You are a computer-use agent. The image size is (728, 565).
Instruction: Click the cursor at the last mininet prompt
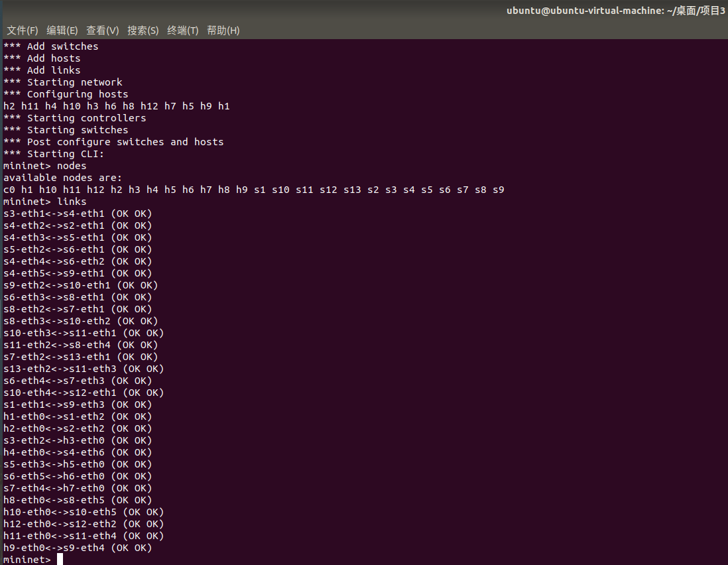pyautogui.click(x=60, y=560)
